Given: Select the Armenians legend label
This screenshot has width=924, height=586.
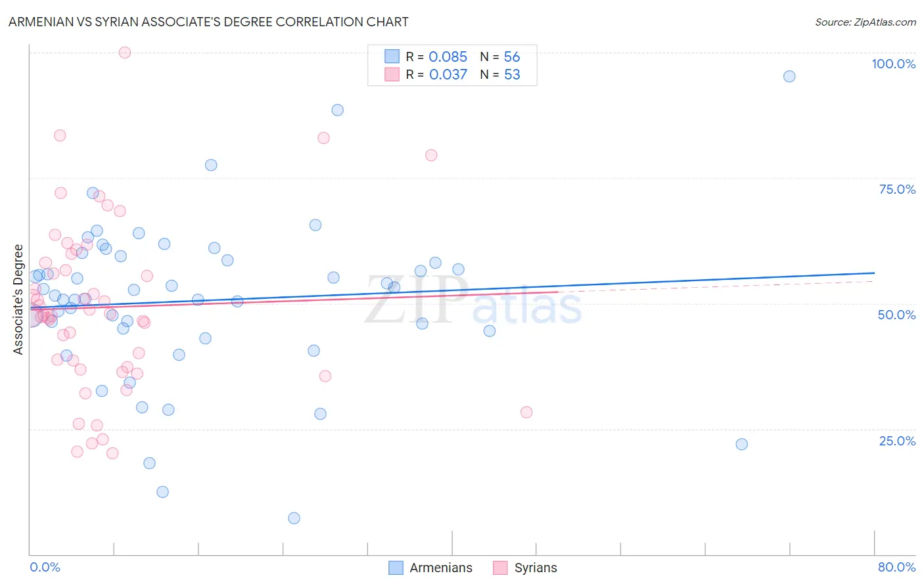Looking at the screenshot, I should point(441,568).
